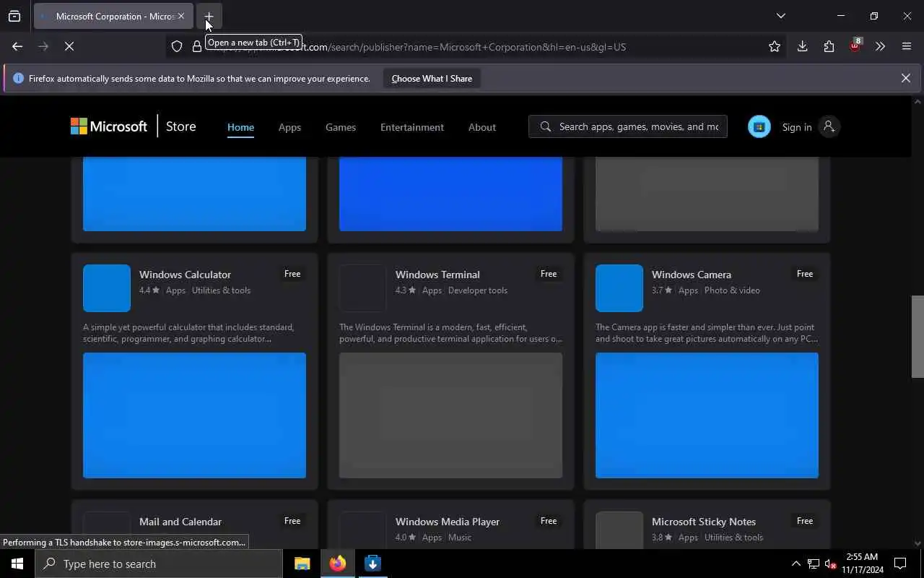Click Free badge on Windows Calculator
Screen dimensions: 924x578
click(292, 274)
